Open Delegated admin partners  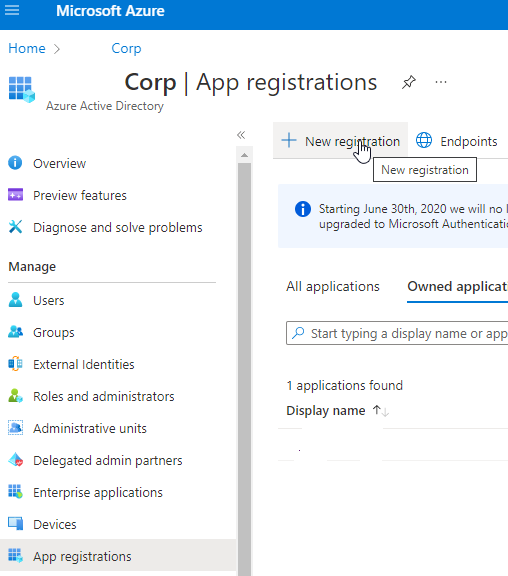[x=108, y=461]
